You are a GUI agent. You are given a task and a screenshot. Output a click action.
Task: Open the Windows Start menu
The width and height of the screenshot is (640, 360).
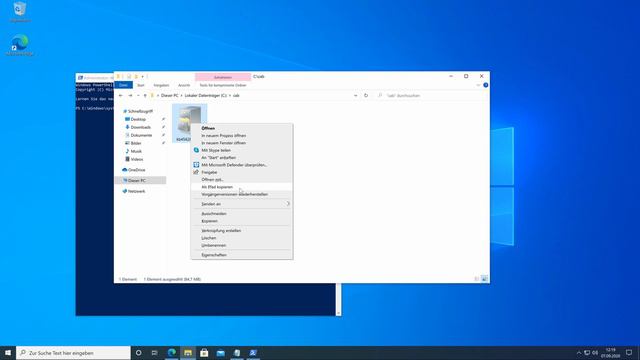(8, 353)
